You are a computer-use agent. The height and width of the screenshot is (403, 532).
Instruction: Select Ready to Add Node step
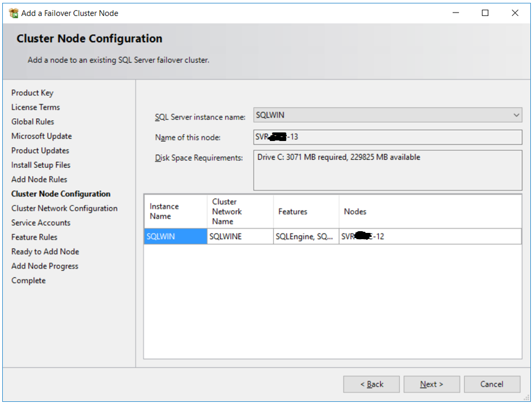click(x=45, y=252)
